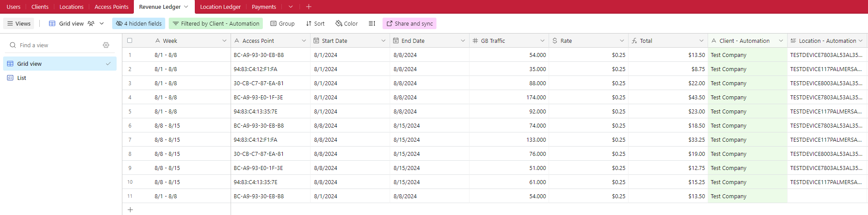Image resolution: width=868 pixels, height=215 pixels.
Task: Switch to the Payments tab
Action: click(x=264, y=7)
